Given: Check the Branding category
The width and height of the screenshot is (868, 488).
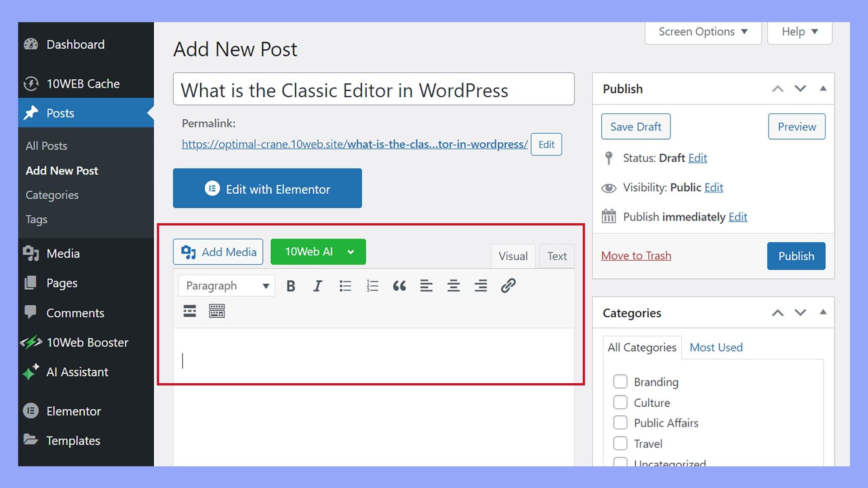Looking at the screenshot, I should click(x=620, y=381).
